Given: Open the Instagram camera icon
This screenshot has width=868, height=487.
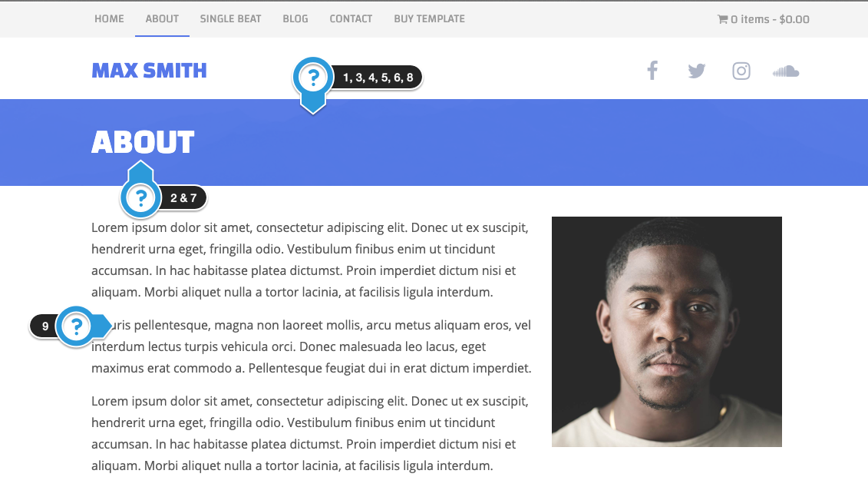Looking at the screenshot, I should coord(741,71).
